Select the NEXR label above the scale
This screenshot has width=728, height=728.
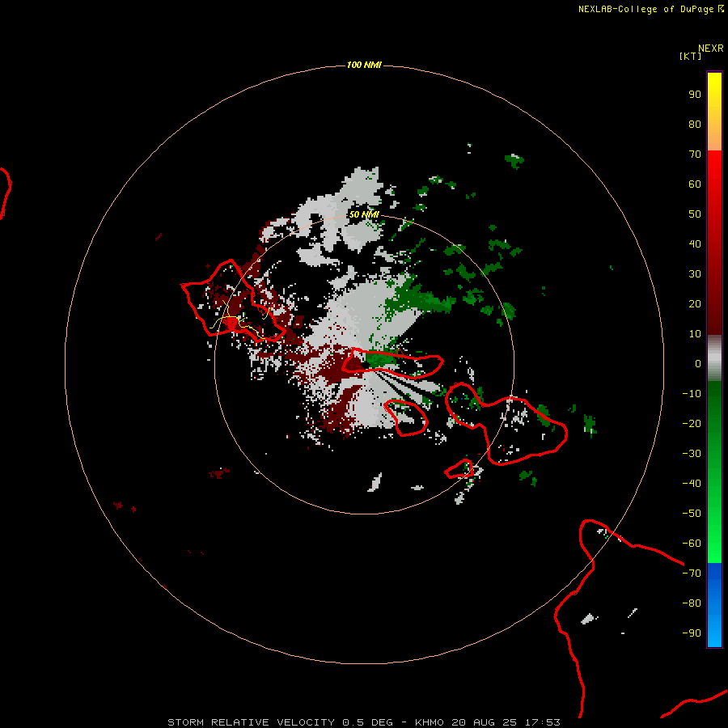click(711, 49)
